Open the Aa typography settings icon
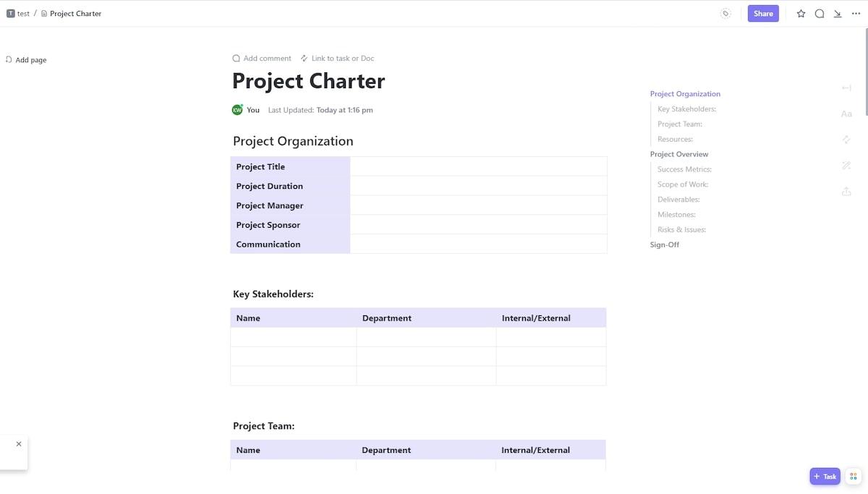868x494 pixels. 846,114
